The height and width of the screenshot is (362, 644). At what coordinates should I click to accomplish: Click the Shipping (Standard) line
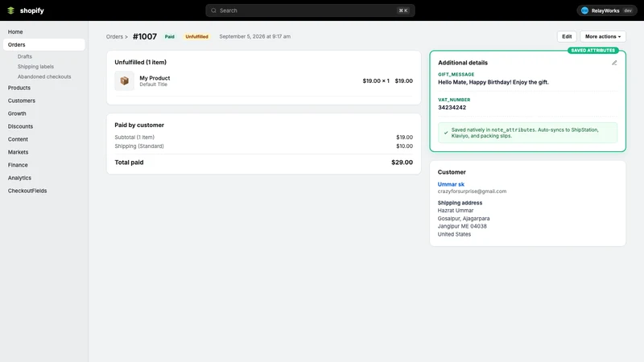pos(139,146)
